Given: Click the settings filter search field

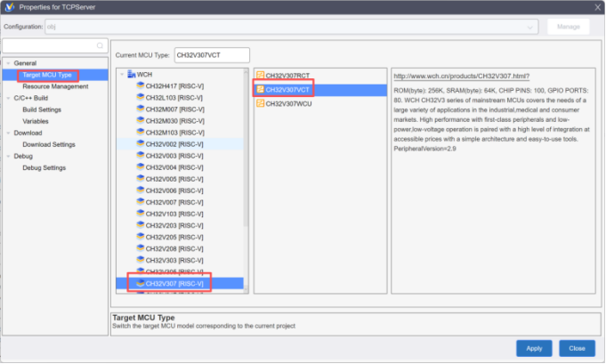Looking at the screenshot, I should tap(55, 45).
